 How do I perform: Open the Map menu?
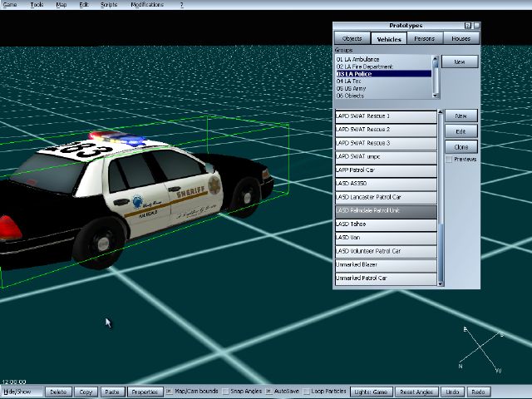[x=61, y=4]
